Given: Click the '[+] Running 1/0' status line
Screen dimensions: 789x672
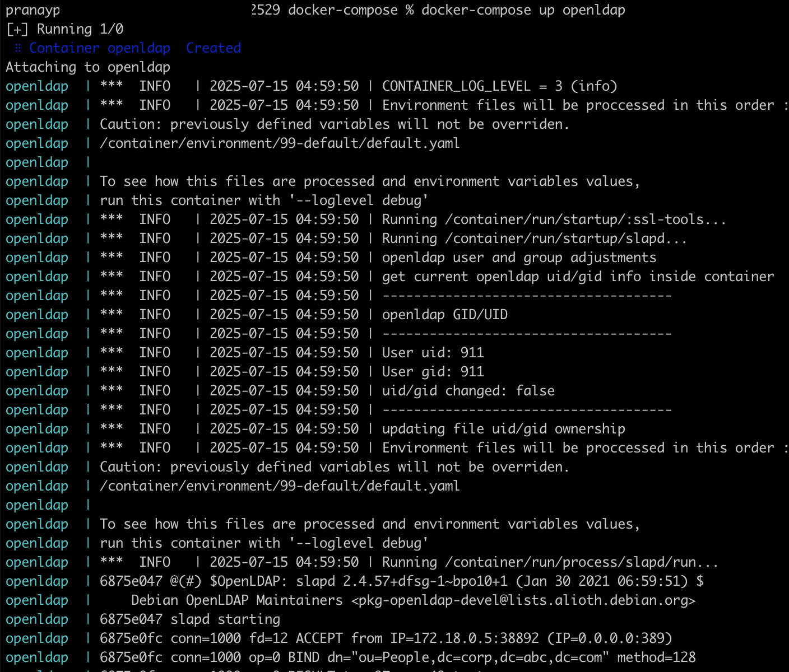Looking at the screenshot, I should click(x=64, y=29).
